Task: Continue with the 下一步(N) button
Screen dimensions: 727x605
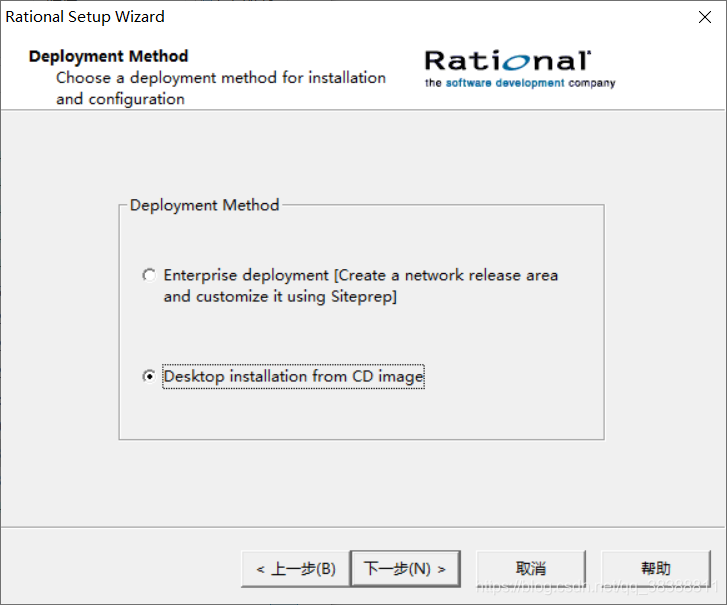Action: [x=405, y=569]
